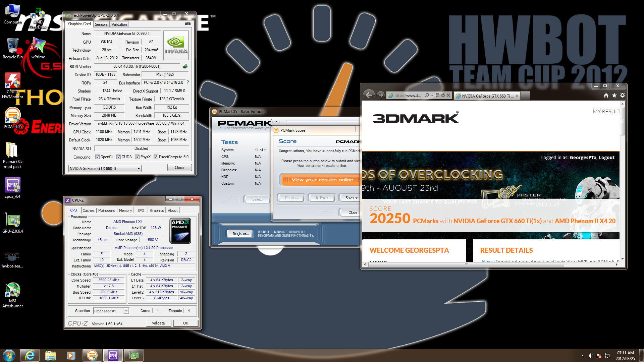Open the Memory tab in CPU-Z
Image resolution: width=644 pixels, height=362 pixels.
click(125, 210)
